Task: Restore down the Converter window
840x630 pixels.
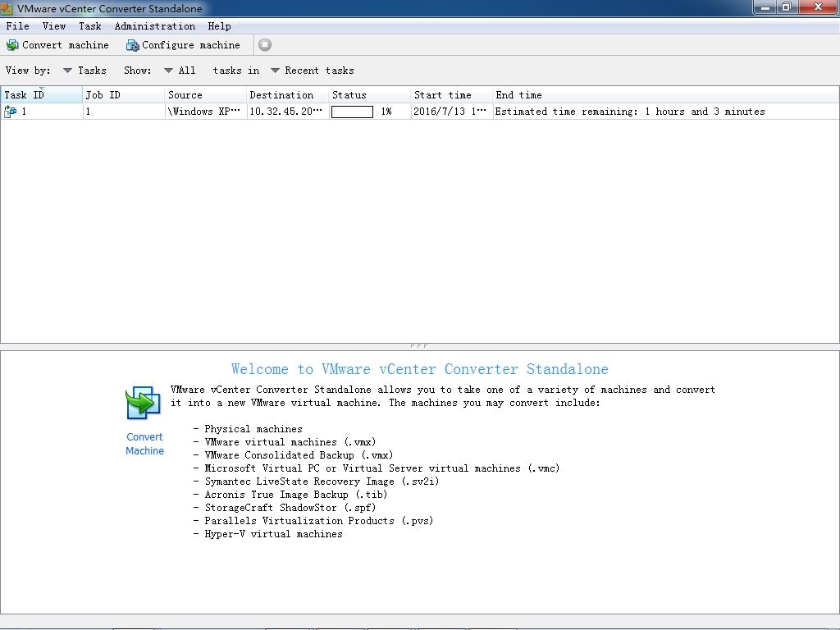Action: point(787,7)
